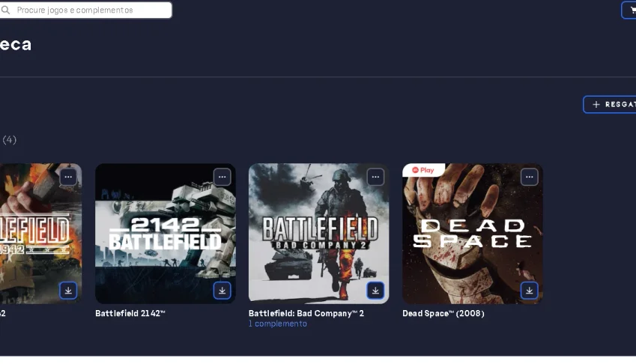Download Dead Space (2008)
Viewport: 636px width, 364px height.
tap(530, 291)
